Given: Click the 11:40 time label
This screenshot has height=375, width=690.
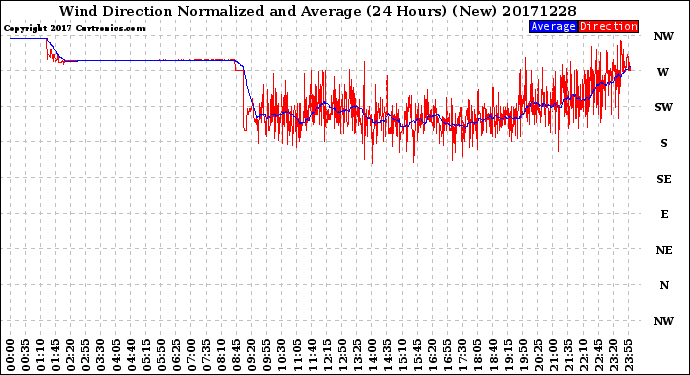Looking at the screenshot, I should coord(312,355).
